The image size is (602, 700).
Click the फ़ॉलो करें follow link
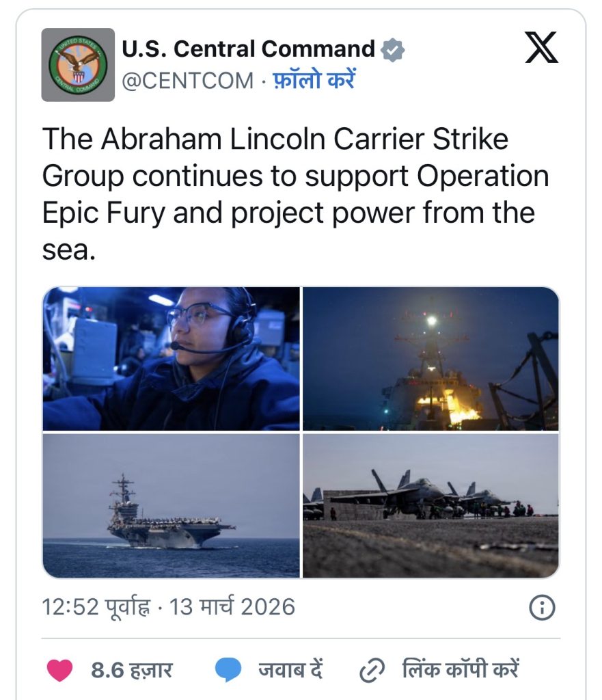[314, 81]
